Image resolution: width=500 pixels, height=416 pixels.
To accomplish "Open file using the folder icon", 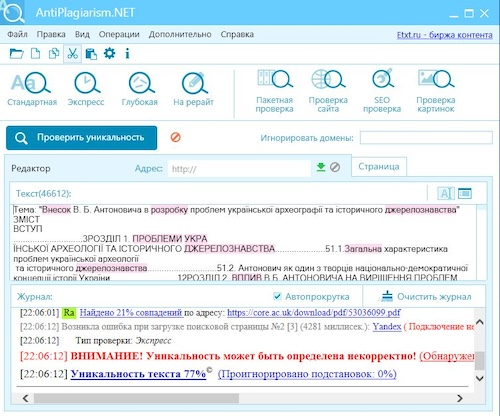I will click(x=16, y=53).
